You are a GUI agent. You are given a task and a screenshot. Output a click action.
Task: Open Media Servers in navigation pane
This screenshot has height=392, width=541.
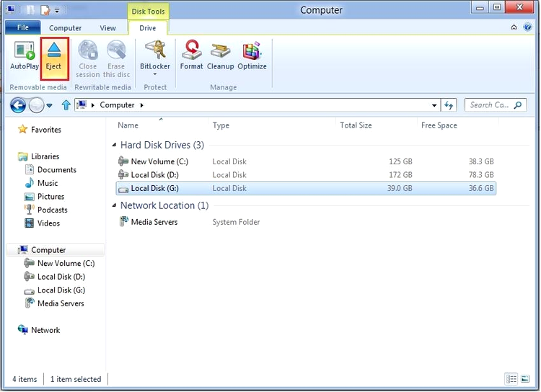54,304
